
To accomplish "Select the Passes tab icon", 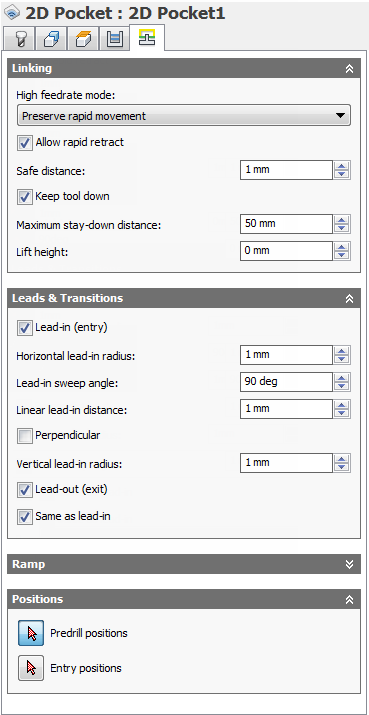I will coord(114,39).
